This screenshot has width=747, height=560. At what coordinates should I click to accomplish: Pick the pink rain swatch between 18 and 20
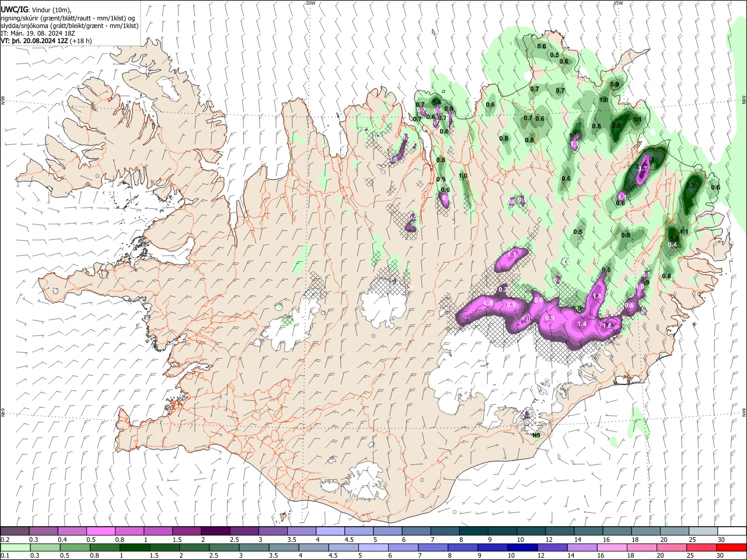click(641, 548)
